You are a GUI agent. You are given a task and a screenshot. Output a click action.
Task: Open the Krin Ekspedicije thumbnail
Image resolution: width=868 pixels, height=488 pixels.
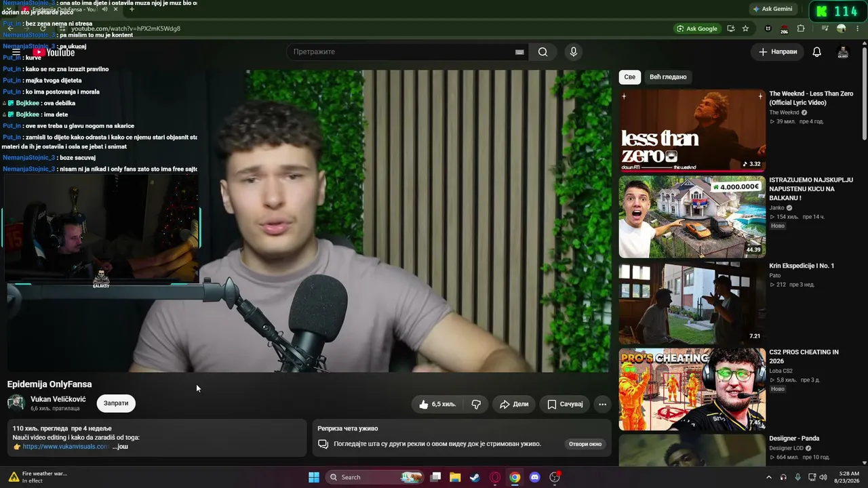tap(692, 303)
